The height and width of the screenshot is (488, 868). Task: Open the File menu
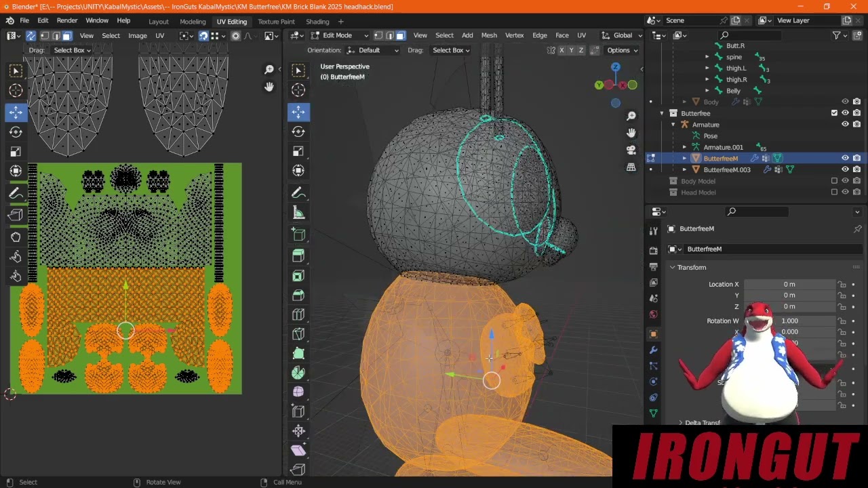point(24,20)
